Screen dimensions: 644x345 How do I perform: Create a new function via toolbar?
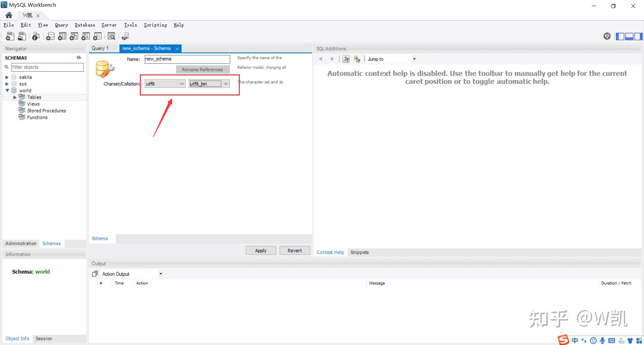coord(97,36)
